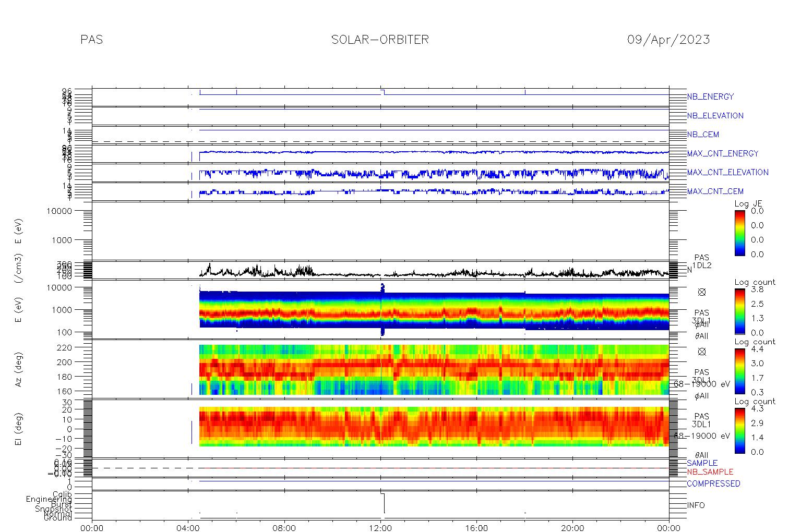Click the INFO label

(x=696, y=505)
